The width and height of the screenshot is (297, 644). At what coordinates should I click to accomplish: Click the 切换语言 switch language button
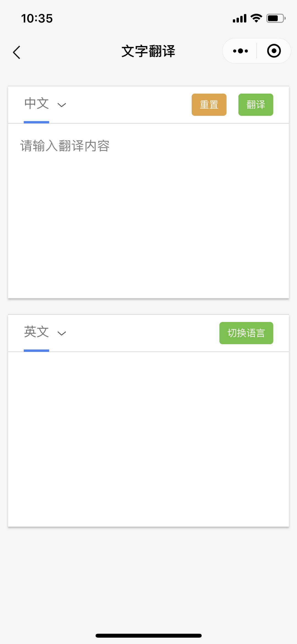point(246,333)
